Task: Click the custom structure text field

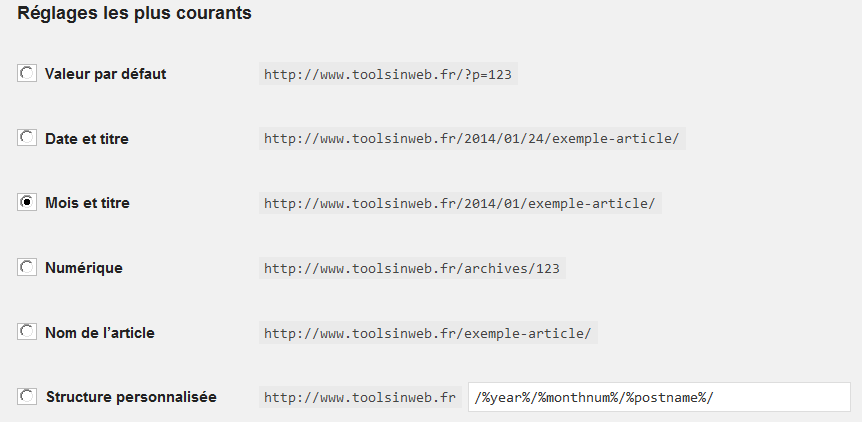Action: pyautogui.click(x=658, y=397)
